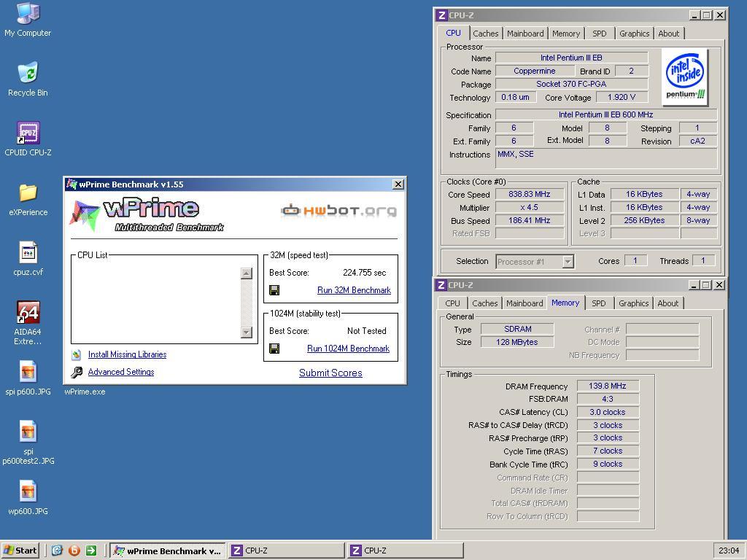Switch to wPrime Benchmark taskbar button
This screenshot has height=560, width=747.
pyautogui.click(x=168, y=551)
